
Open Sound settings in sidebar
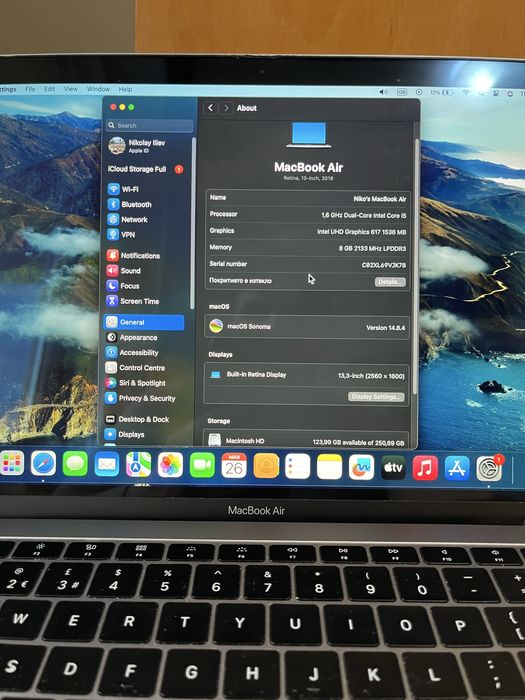click(124, 271)
